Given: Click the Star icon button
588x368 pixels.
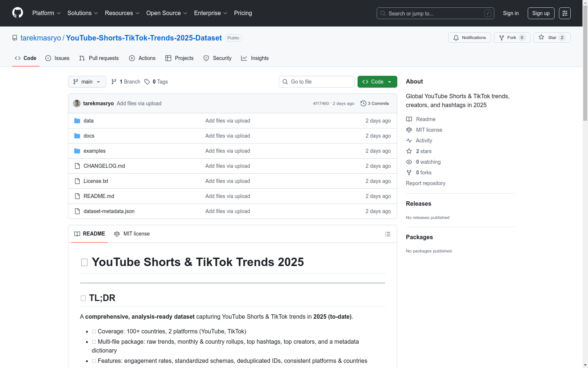Looking at the screenshot, I should pyautogui.click(x=541, y=38).
